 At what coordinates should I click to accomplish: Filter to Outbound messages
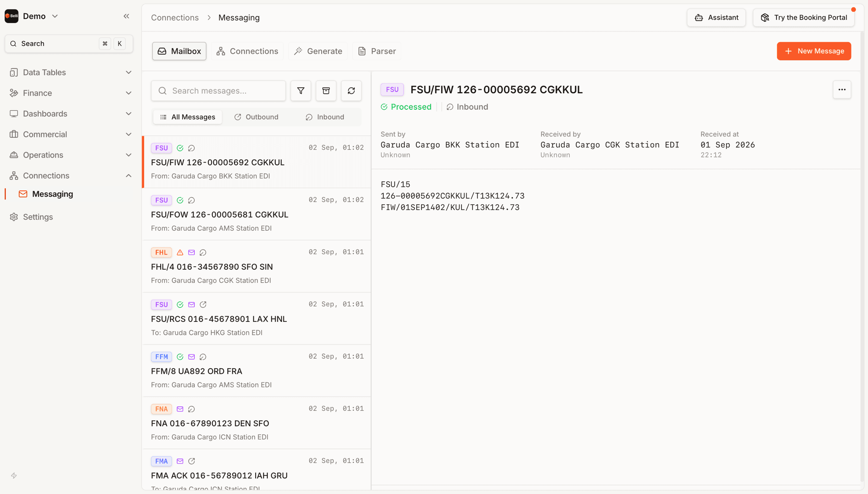pos(256,117)
